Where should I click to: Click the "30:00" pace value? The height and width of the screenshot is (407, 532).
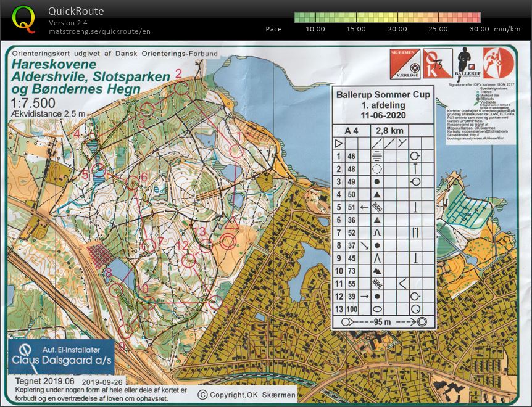coord(480,29)
